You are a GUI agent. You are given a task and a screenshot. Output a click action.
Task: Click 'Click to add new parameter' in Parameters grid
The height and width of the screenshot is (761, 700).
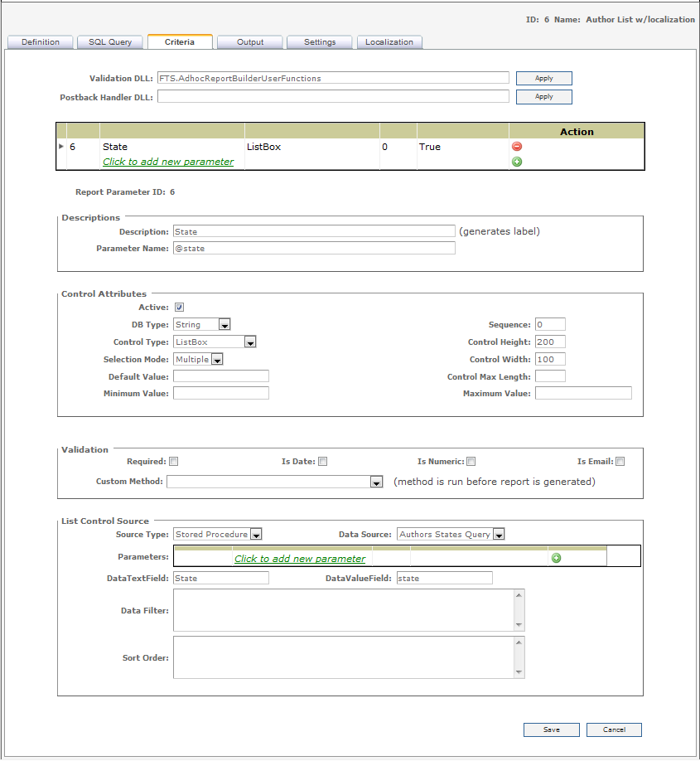click(300, 559)
